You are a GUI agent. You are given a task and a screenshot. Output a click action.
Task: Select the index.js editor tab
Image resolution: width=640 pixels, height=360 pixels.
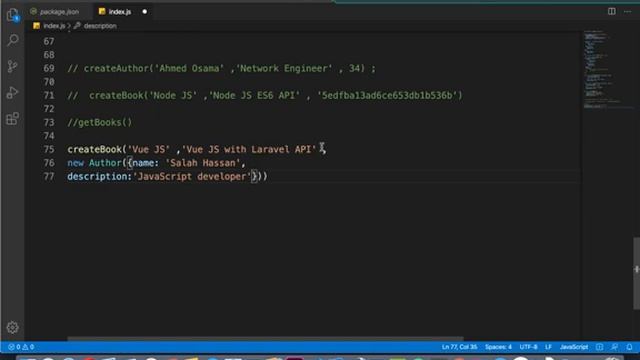coord(120,12)
